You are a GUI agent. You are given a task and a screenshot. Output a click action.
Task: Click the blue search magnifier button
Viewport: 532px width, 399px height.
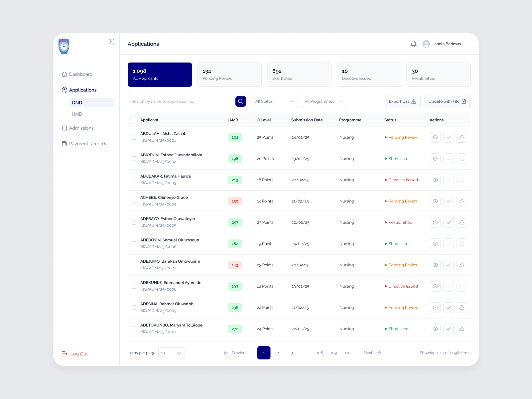[x=241, y=101]
